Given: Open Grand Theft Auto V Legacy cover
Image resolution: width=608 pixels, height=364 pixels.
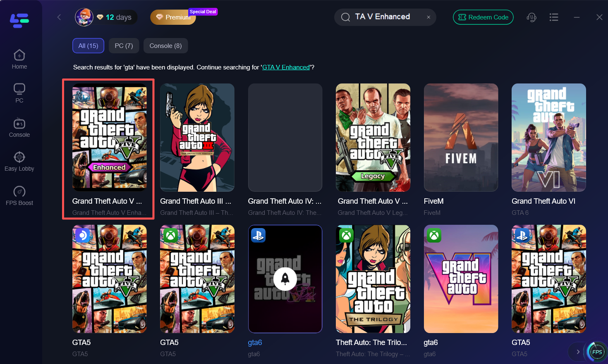Looking at the screenshot, I should pyautogui.click(x=373, y=138).
